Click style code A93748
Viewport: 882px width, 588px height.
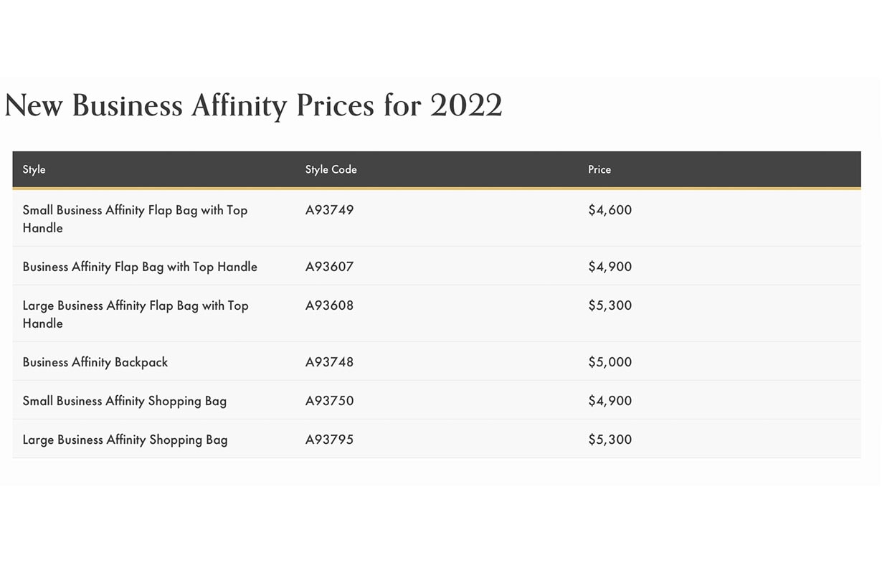pos(329,362)
